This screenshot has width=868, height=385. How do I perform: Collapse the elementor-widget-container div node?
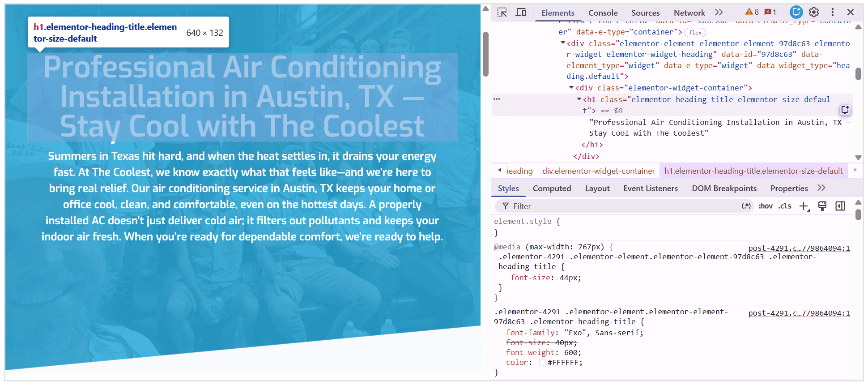pyautogui.click(x=571, y=87)
